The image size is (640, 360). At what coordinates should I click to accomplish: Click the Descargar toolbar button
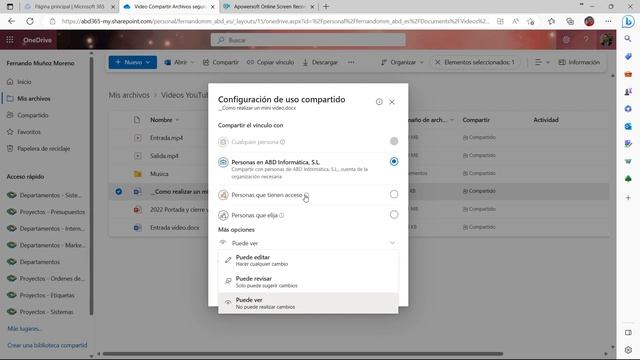coord(320,62)
